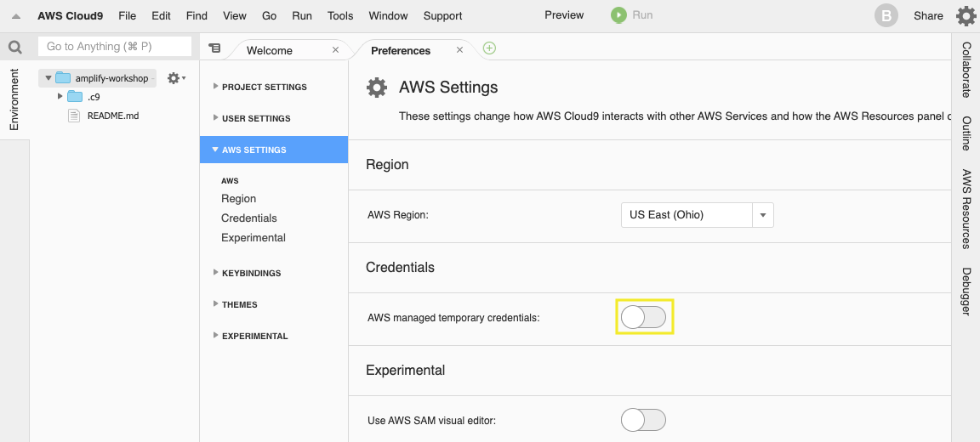The image size is (980, 442).
Task: Click the README.md file icon
Action: [74, 116]
